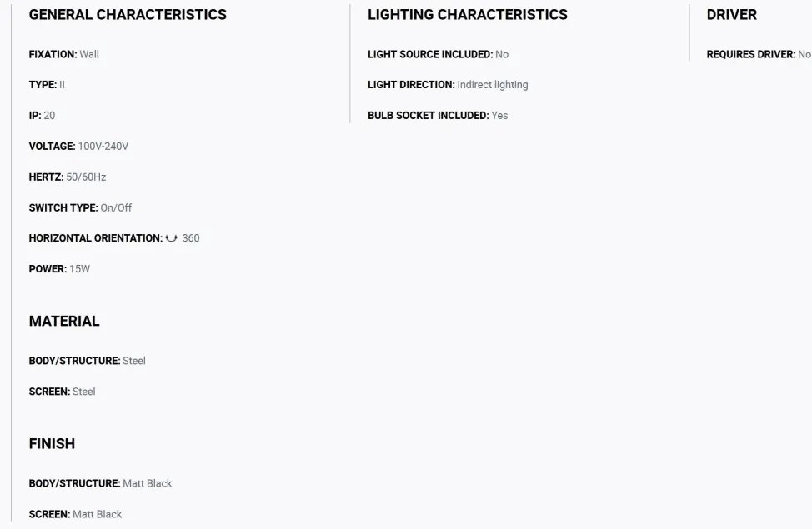Click the 360 orientation value
Image resolution: width=812 pixels, height=529 pixels.
(x=191, y=238)
